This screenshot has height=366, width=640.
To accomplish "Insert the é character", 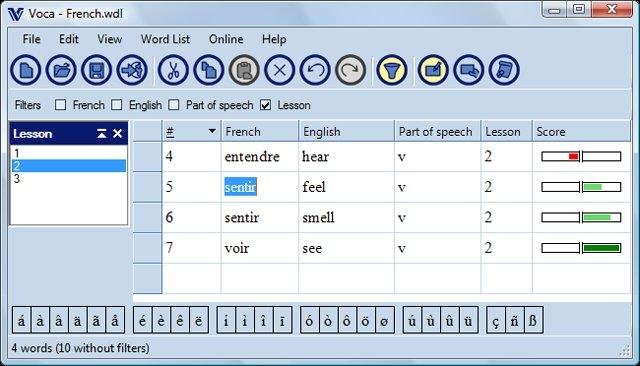I will pos(142,320).
